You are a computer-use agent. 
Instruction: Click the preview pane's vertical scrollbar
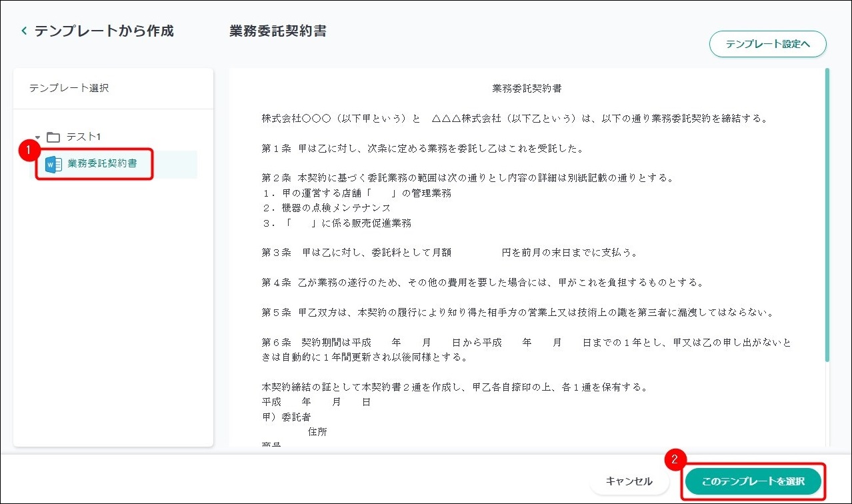click(827, 213)
